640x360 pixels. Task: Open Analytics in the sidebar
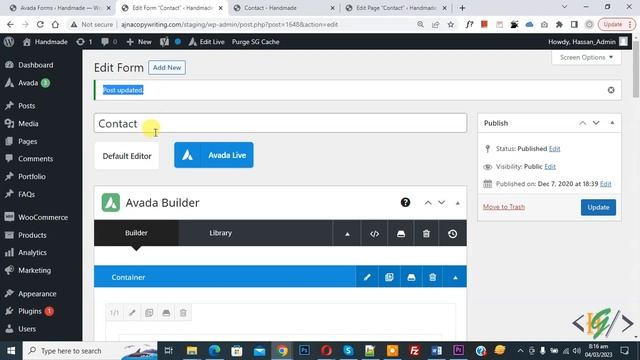coord(32,253)
